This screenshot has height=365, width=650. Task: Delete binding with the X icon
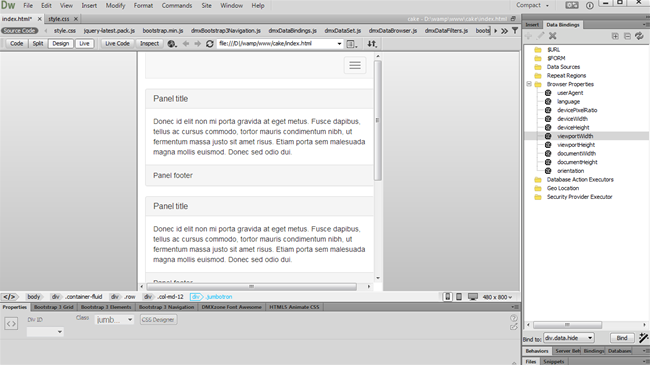pos(553,36)
